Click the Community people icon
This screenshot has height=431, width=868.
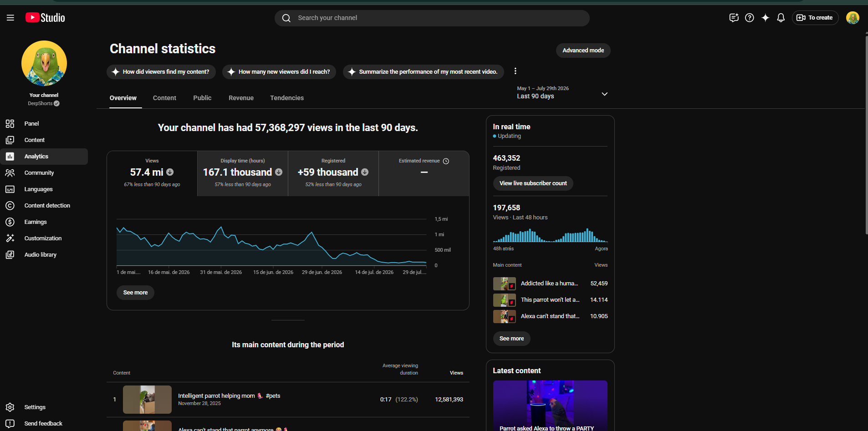[10, 173]
